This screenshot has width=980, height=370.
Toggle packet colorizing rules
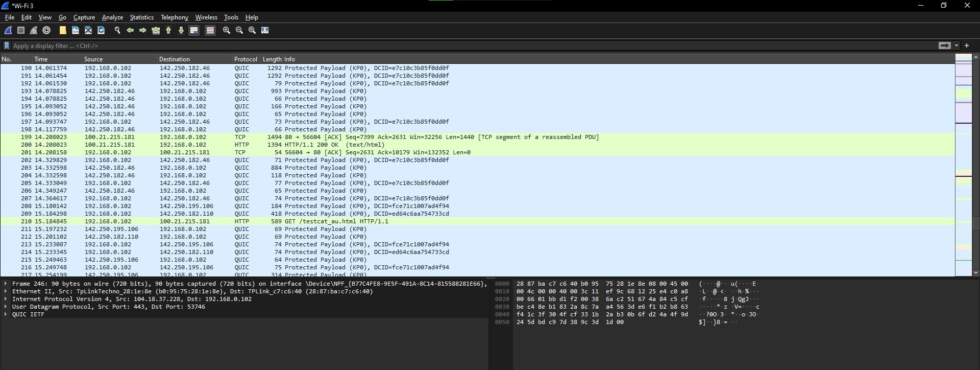pos(210,31)
